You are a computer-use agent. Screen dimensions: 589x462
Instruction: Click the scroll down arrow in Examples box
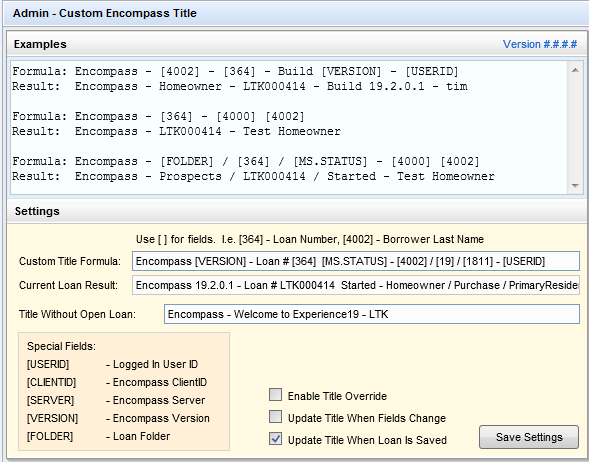[575, 186]
